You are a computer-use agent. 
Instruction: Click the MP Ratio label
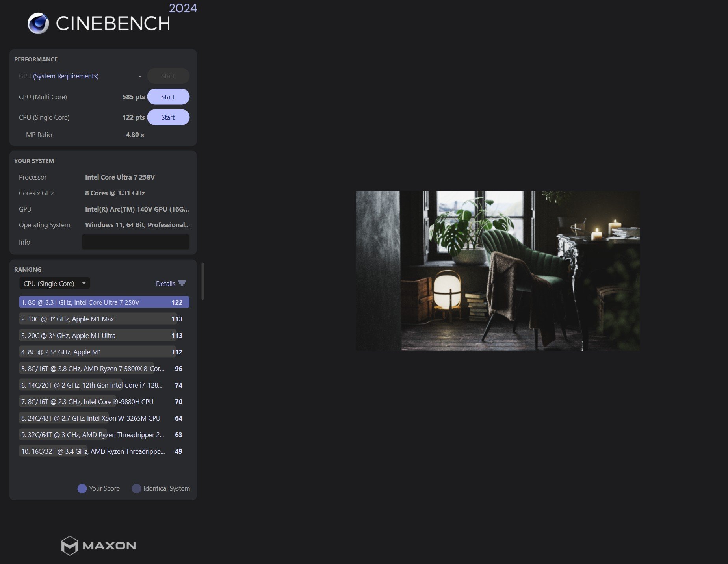(39, 135)
